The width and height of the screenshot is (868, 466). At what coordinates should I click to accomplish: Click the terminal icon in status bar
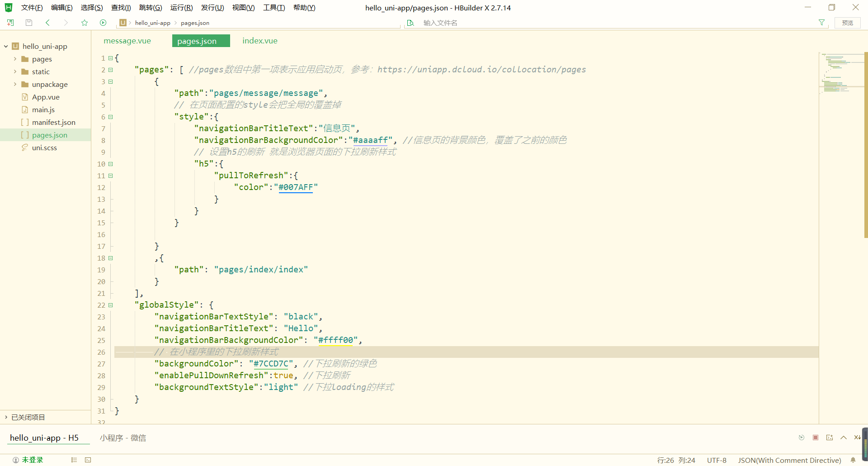coord(88,460)
